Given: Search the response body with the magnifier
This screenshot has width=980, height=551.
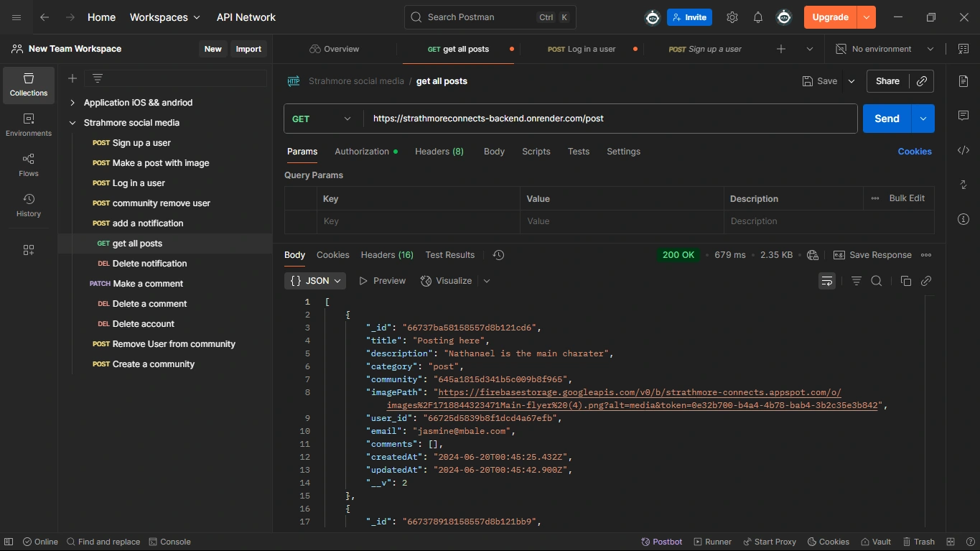Looking at the screenshot, I should click(x=877, y=281).
